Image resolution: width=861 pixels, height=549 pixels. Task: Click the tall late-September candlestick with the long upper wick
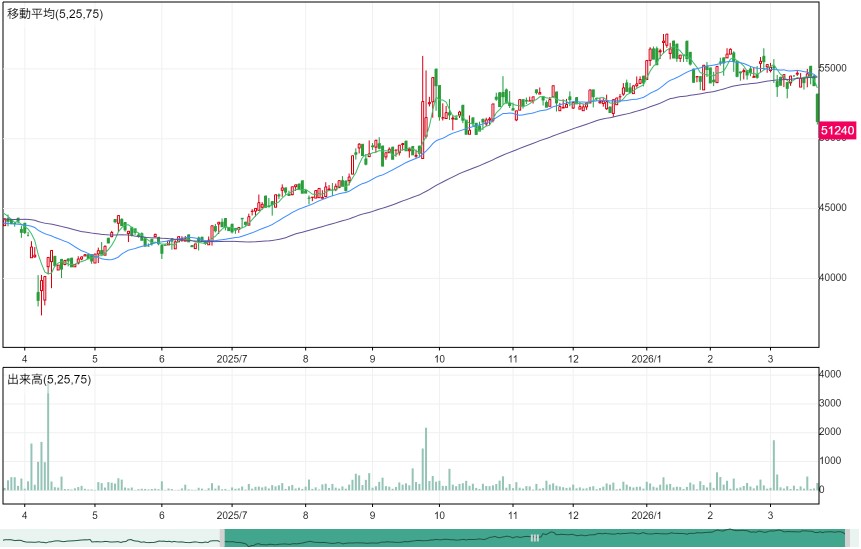click(x=423, y=107)
